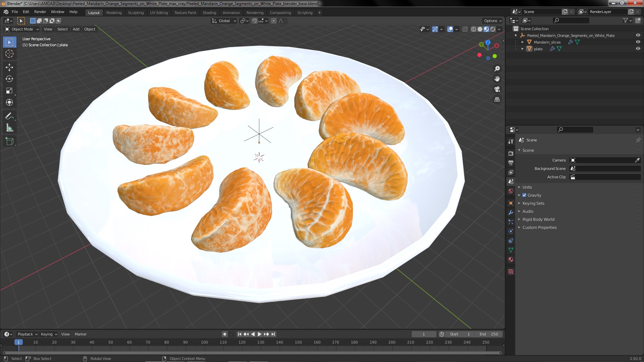
Task: Select the Cursor tool in toolbar
Action: pos(9,54)
